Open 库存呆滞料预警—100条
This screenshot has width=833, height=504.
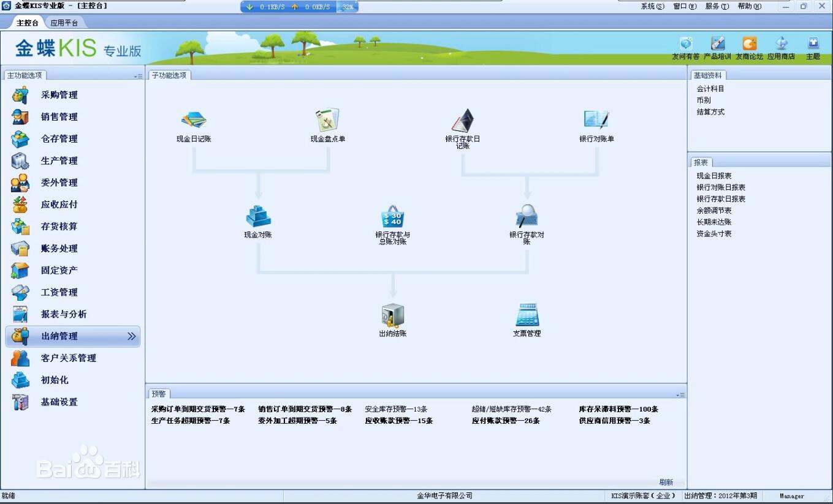618,409
